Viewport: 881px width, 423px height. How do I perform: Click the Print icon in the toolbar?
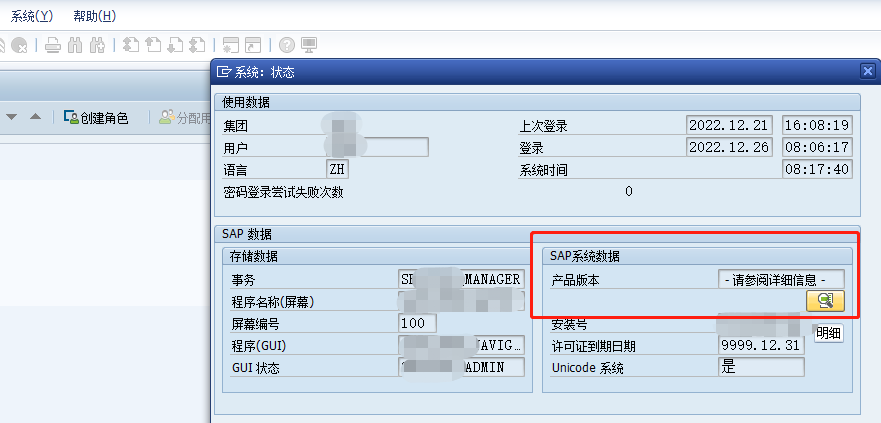tap(53, 45)
